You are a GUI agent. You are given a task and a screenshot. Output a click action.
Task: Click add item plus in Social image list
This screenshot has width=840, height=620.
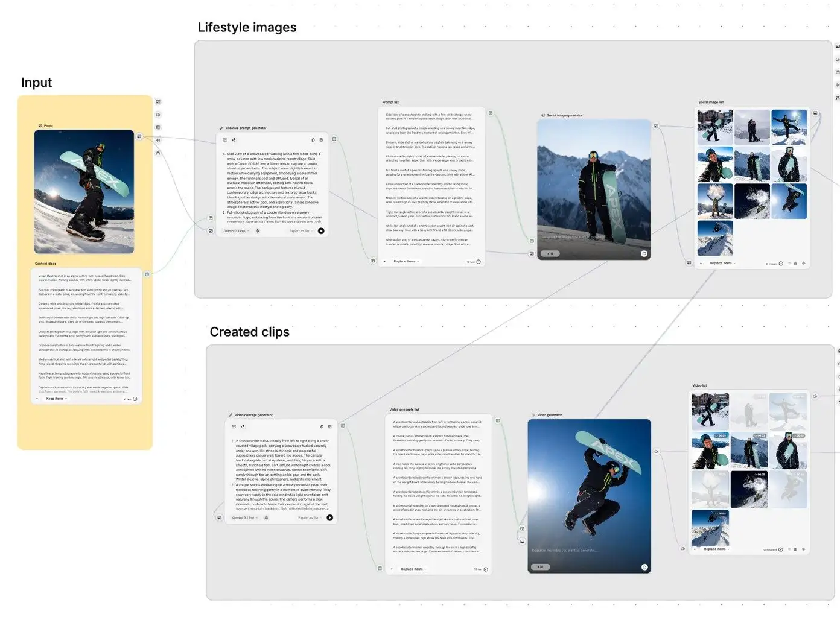701,263
